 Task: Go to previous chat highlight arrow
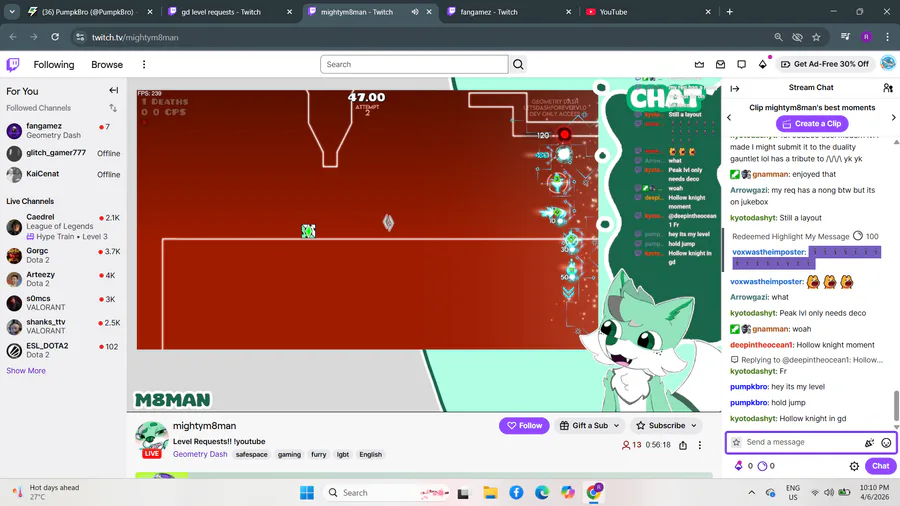[x=730, y=118]
